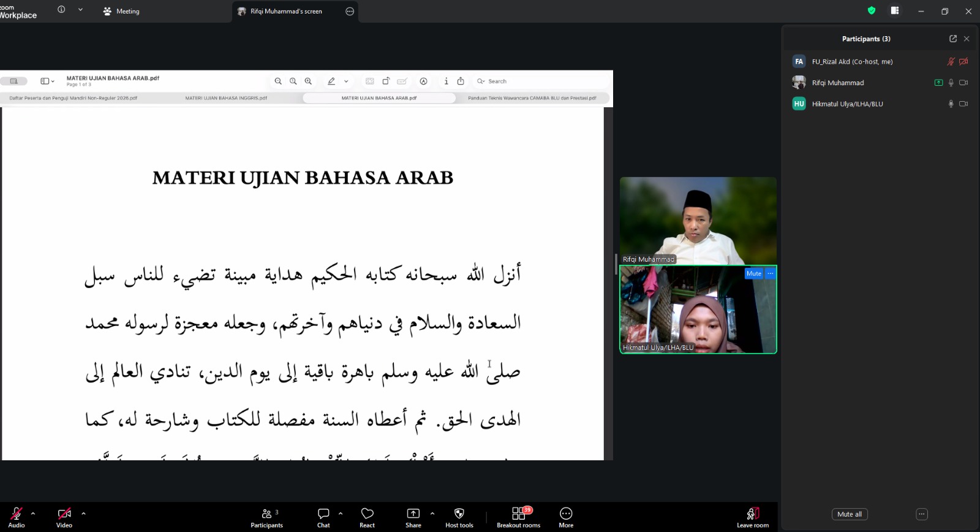The image size is (980, 532).
Task: Click Rifqi Muhammad's screen share indicator
Action: pyautogui.click(x=938, y=83)
